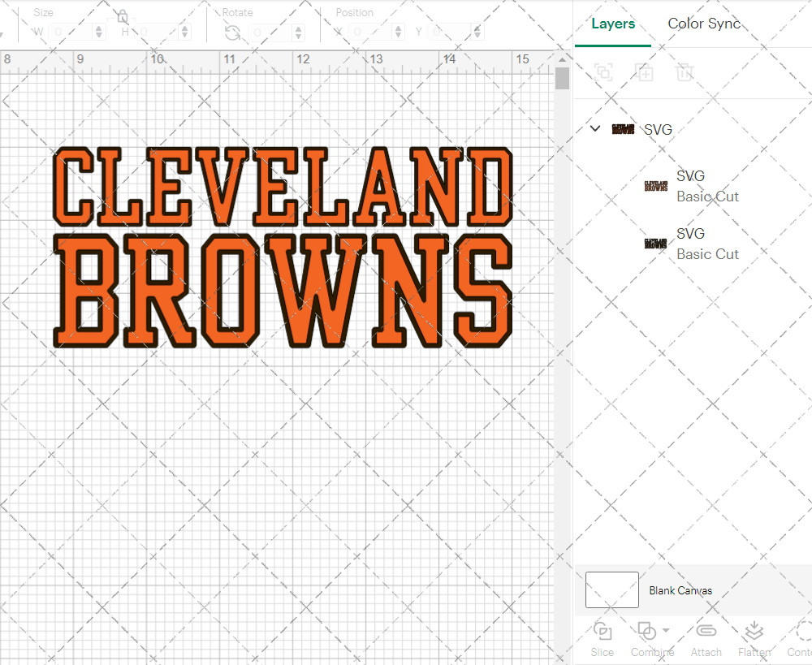This screenshot has height=665, width=812.
Task: Click the Flatten tool icon
Action: [754, 632]
